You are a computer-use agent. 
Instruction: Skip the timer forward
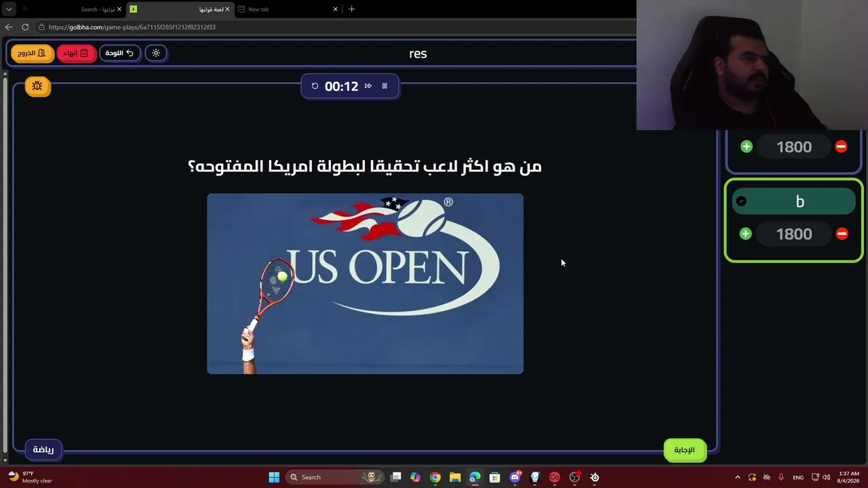coord(368,86)
